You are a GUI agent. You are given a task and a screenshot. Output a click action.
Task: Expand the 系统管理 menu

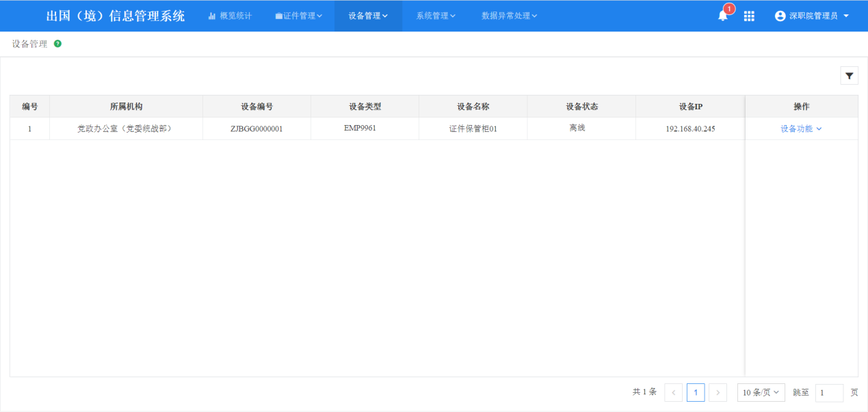tap(436, 16)
